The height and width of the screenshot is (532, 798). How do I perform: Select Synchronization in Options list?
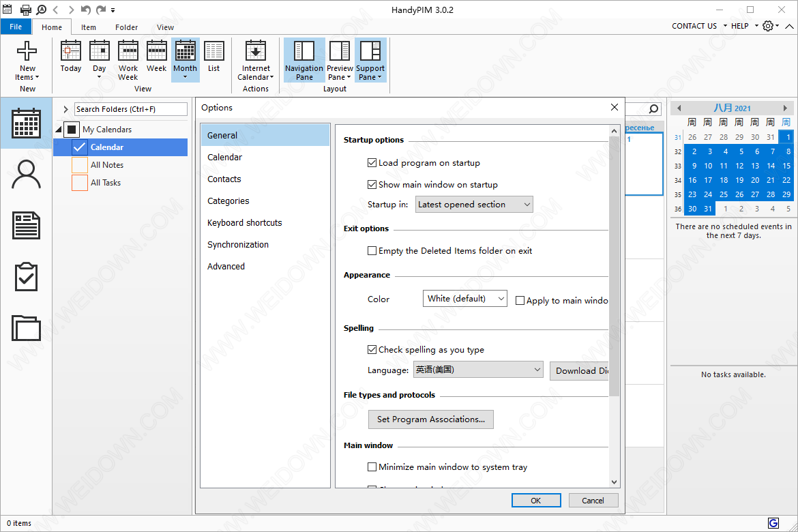point(265,244)
